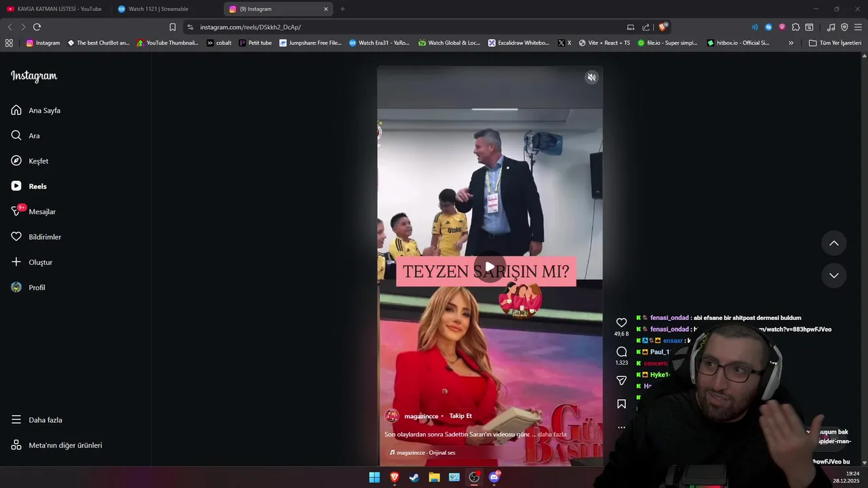Open Bildirimler notifications

pyautogui.click(x=36, y=237)
